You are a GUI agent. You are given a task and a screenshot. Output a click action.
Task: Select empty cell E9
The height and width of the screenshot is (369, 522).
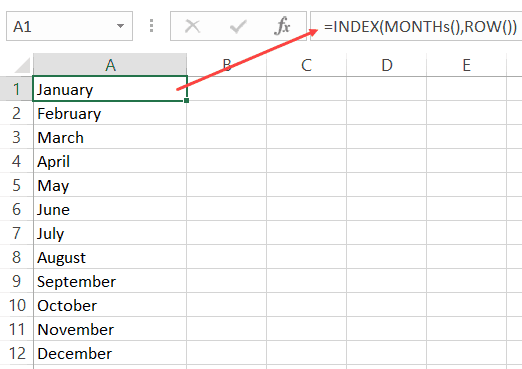466,281
